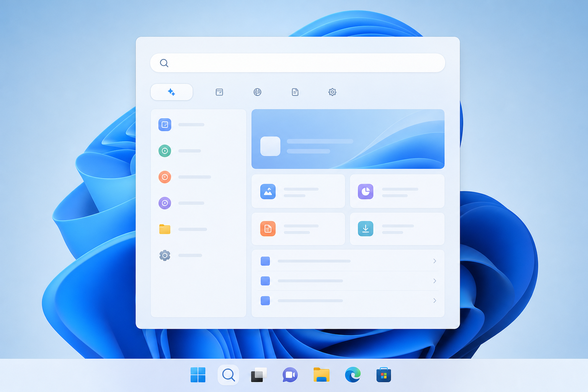This screenshot has height=392, width=588.
Task: Click the white square in the blue banner
Action: pyautogui.click(x=270, y=146)
